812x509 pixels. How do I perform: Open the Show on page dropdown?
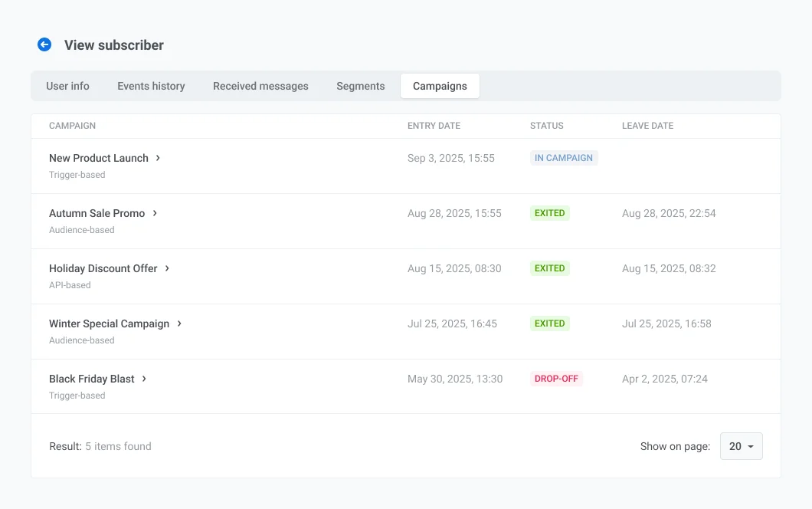[741, 446]
